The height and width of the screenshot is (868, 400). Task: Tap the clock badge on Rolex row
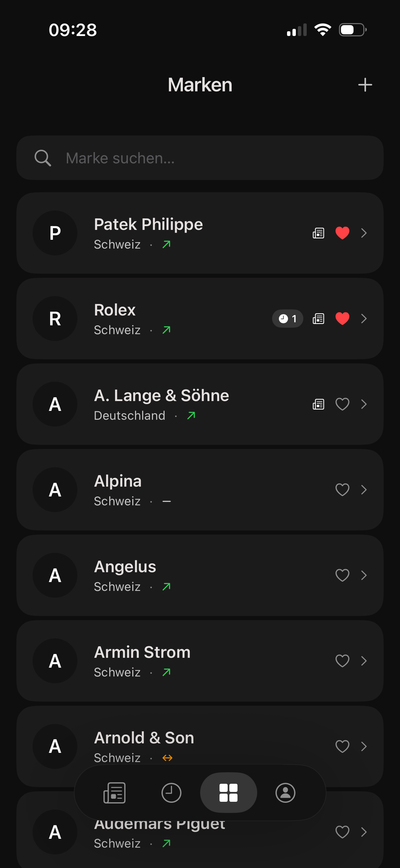pyautogui.click(x=287, y=319)
